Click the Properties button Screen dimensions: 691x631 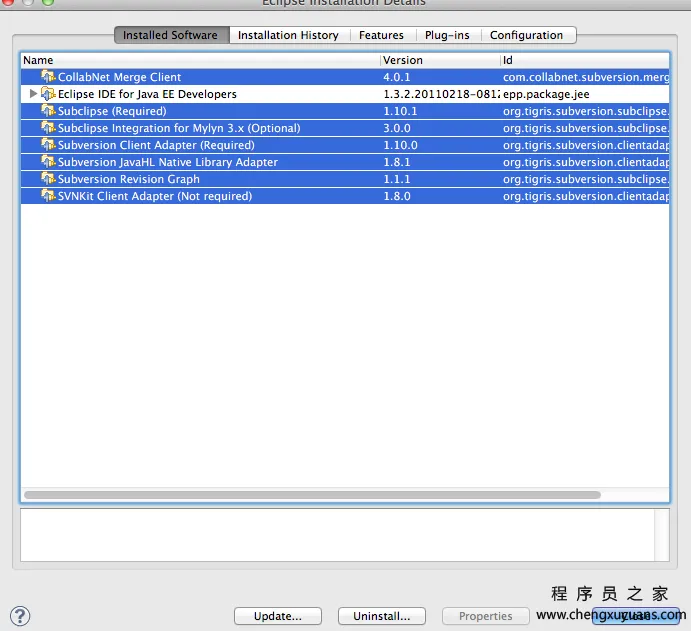(x=486, y=616)
